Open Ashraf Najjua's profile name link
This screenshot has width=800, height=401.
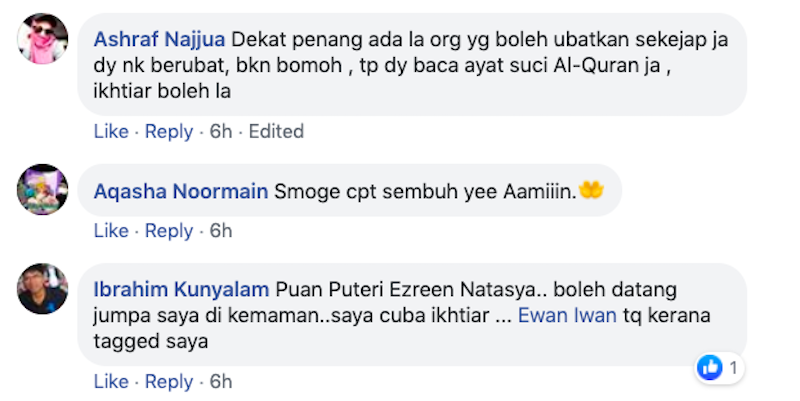[x=160, y=41]
